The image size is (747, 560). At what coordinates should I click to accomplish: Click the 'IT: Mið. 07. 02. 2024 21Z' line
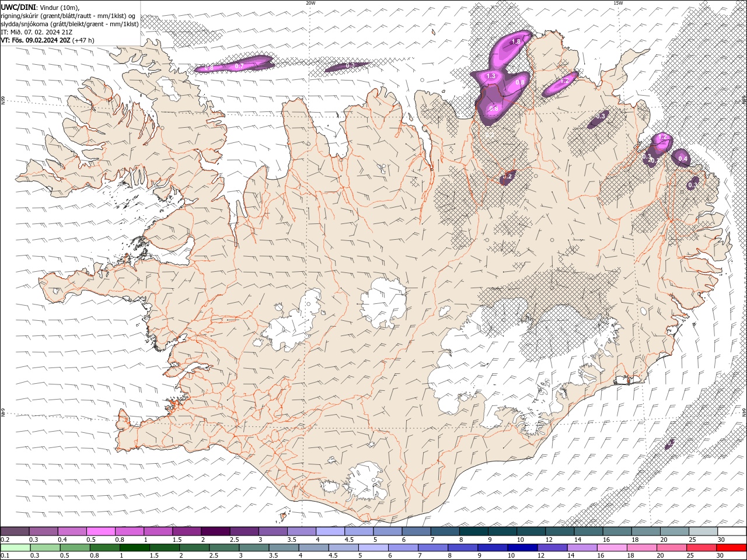click(36, 32)
